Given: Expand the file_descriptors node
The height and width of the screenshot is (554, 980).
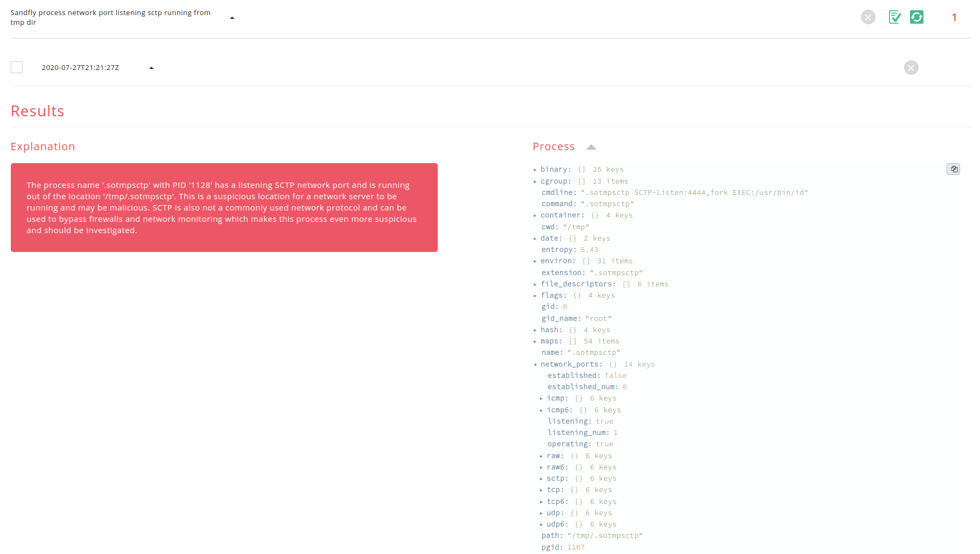Looking at the screenshot, I should pyautogui.click(x=535, y=284).
